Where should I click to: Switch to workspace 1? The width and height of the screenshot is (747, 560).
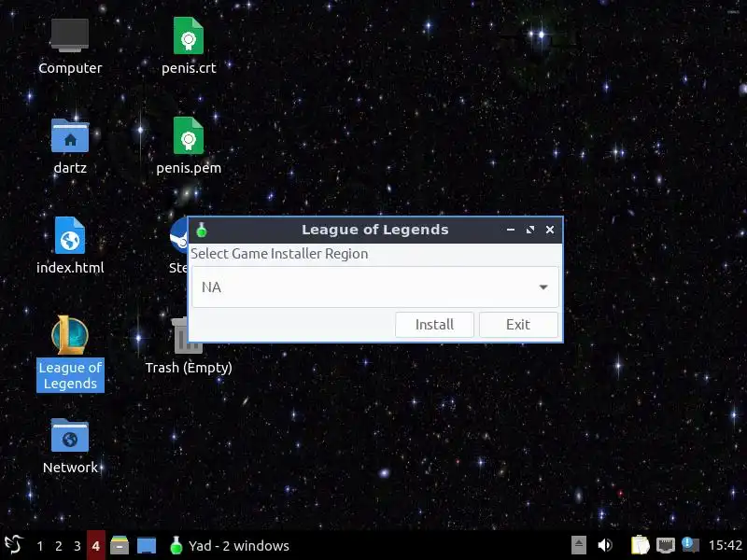(40, 546)
